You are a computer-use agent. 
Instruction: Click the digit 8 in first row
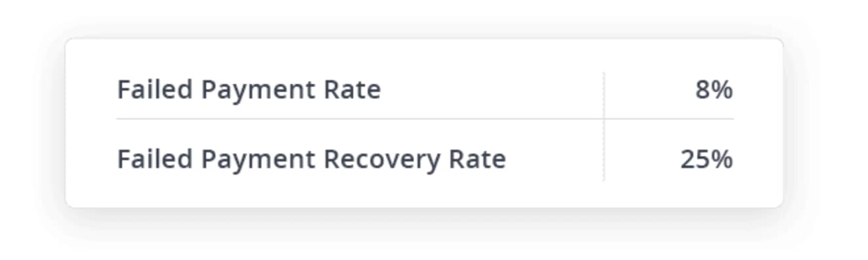703,90
